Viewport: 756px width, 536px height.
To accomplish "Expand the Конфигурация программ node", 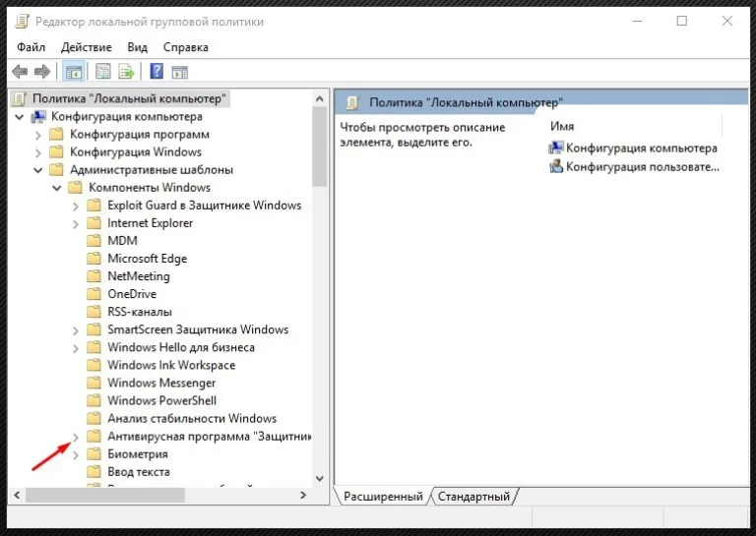I will 38,136.
